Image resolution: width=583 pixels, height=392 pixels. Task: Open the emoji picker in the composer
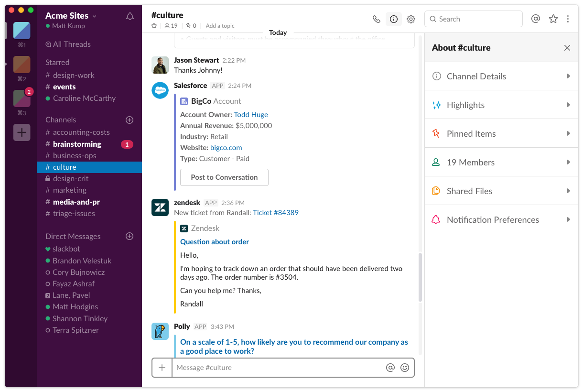405,368
